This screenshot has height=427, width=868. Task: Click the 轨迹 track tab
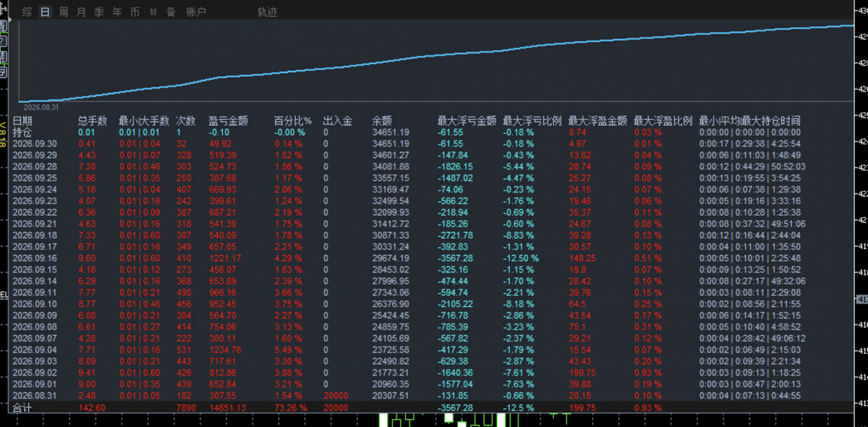pos(267,12)
